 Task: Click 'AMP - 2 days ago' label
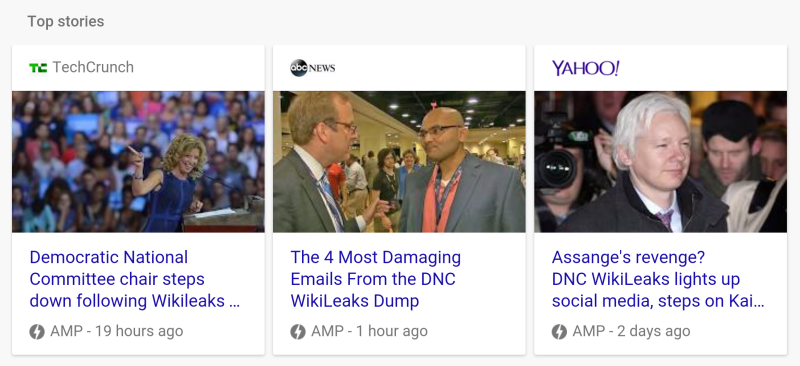coord(631,332)
